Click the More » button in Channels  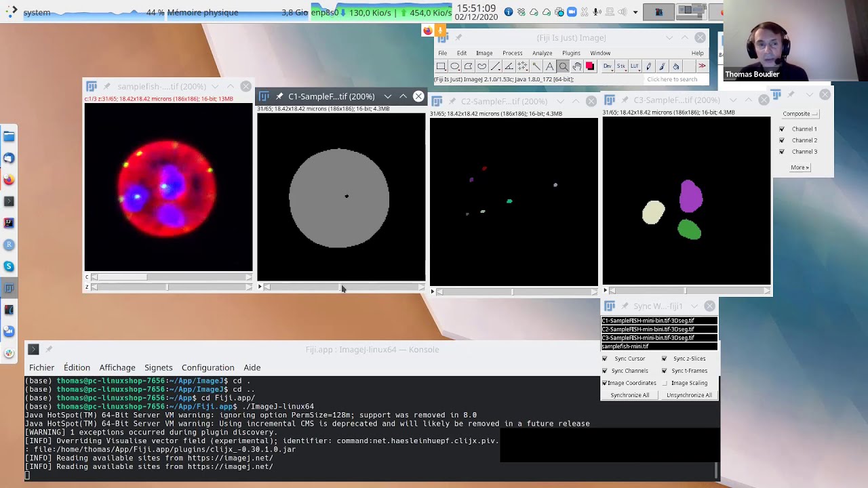(x=800, y=167)
